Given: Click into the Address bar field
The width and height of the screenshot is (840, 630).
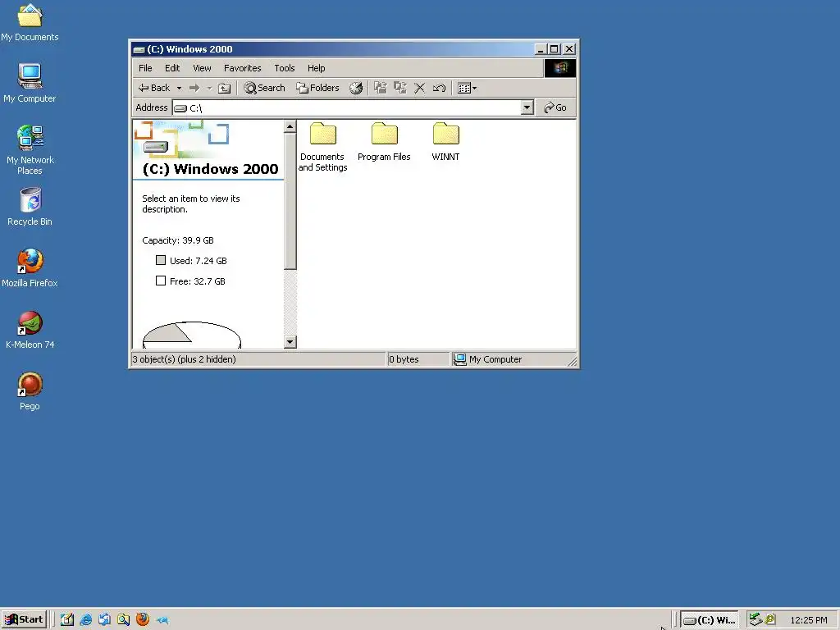Looking at the screenshot, I should [347, 107].
